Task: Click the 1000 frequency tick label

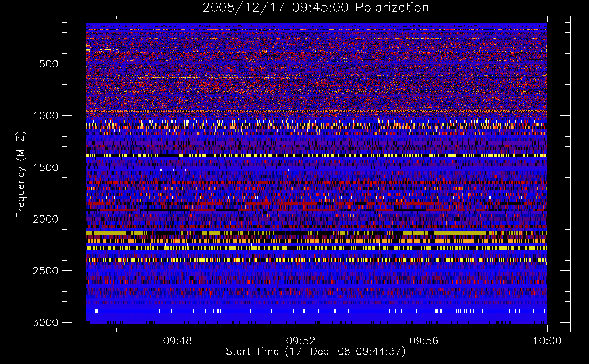Action: click(x=46, y=116)
